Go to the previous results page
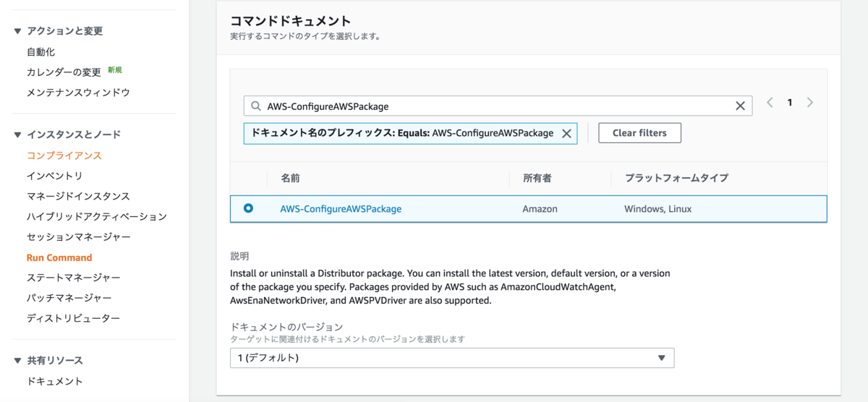Screen dimensions: 868x402 (770, 103)
